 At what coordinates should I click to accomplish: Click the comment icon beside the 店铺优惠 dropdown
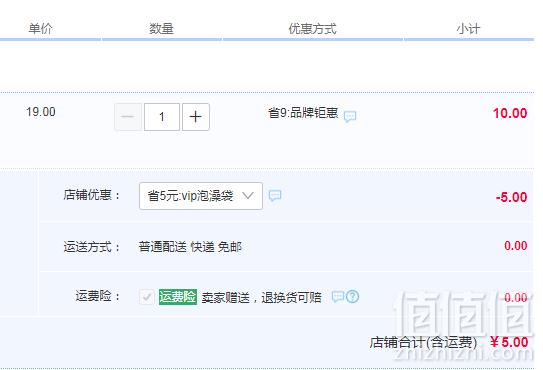275,196
